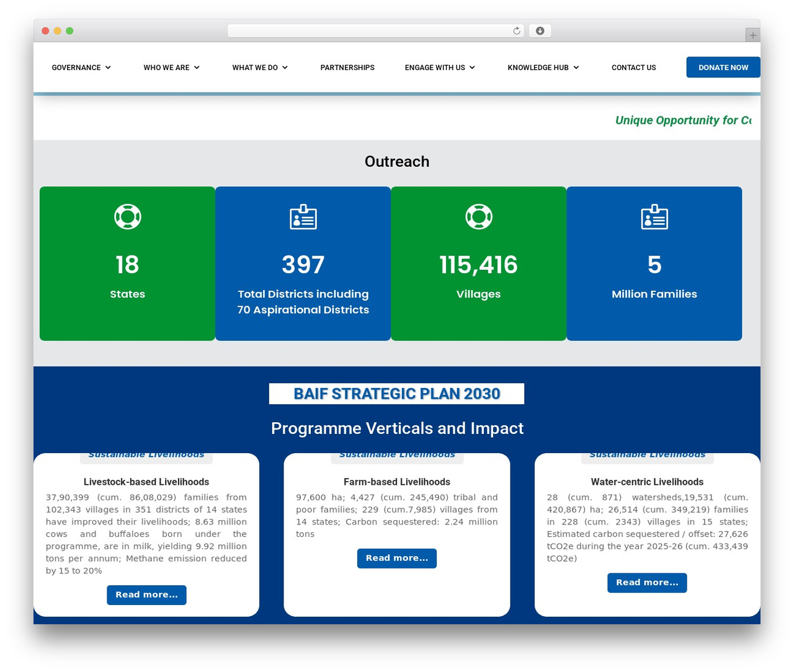
Task: Click the ID badge icon above 397 districts
Action: (x=303, y=217)
